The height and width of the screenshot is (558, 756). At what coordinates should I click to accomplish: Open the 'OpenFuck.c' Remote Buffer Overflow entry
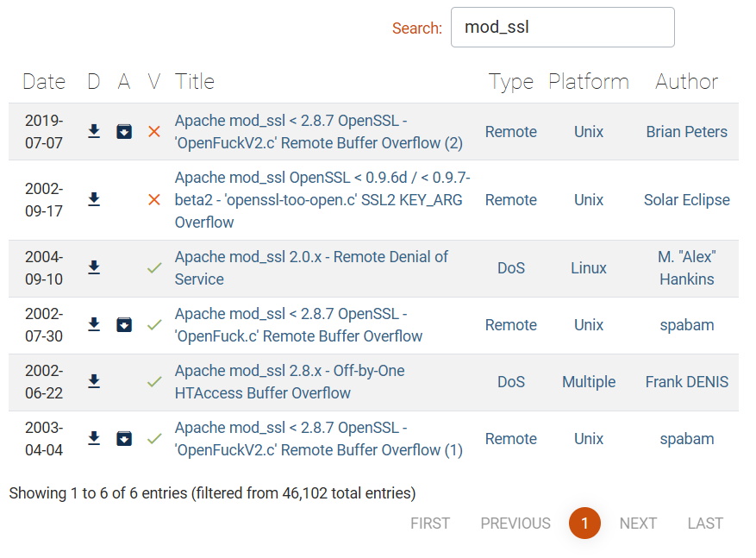[x=298, y=324]
